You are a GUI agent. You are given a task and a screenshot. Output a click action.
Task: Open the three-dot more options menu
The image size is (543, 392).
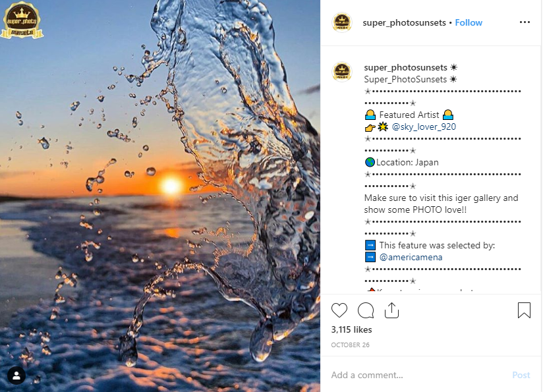525,22
